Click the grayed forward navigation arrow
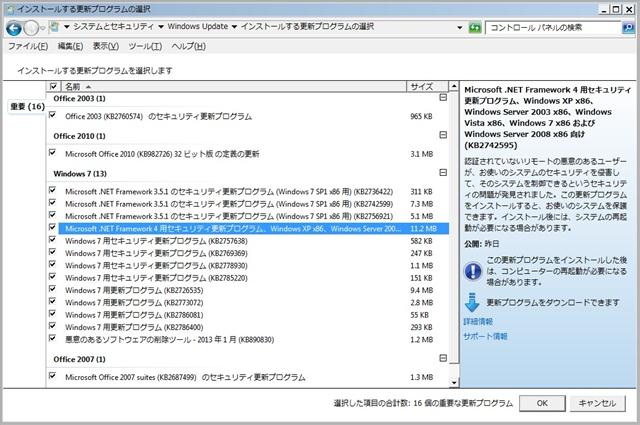 tap(31, 28)
